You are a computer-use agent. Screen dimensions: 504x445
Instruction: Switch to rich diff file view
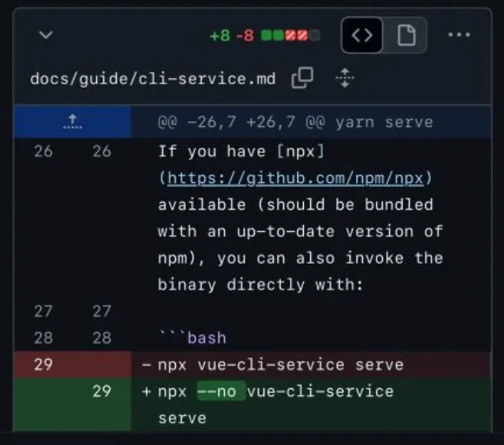click(406, 35)
